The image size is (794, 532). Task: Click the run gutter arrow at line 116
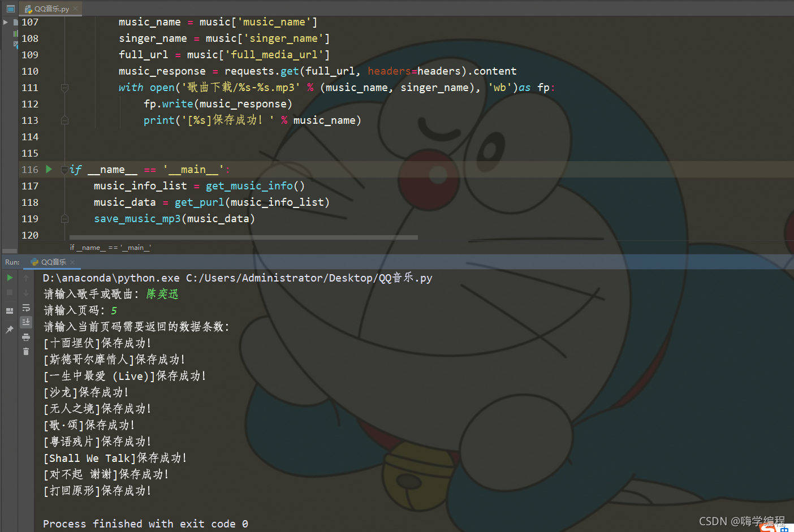pyautogui.click(x=49, y=169)
